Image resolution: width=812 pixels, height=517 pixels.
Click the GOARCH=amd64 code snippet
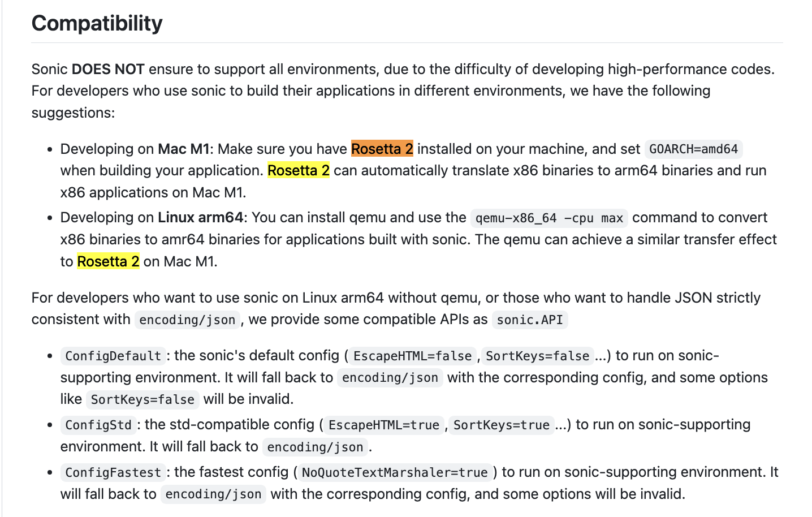point(693,149)
